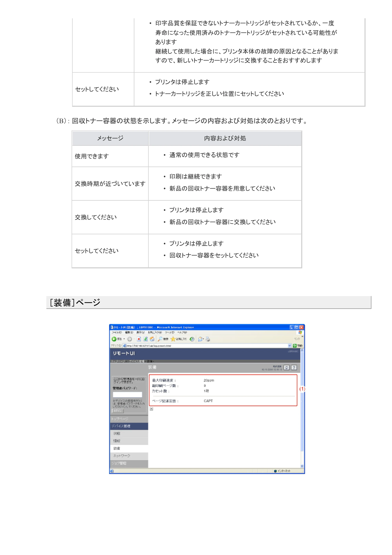Select 情報 in the sidebar

(129, 441)
